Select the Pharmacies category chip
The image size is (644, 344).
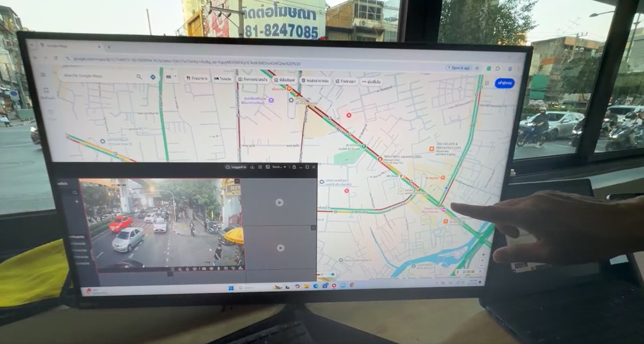(x=346, y=82)
